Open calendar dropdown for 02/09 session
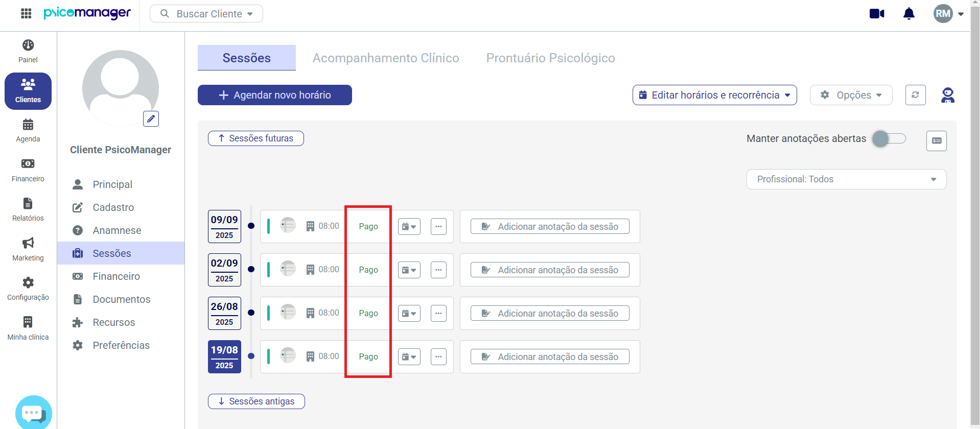Viewport: 980px width, 429px height. 409,270
